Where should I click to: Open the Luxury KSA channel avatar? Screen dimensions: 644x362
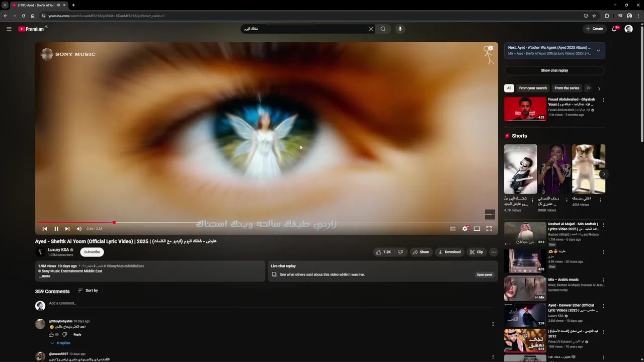coord(40,252)
